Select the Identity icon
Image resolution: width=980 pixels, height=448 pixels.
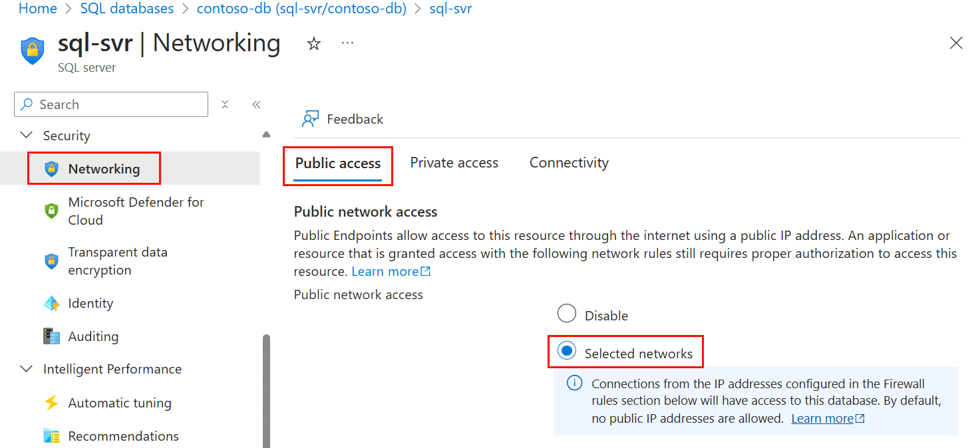coord(51,302)
